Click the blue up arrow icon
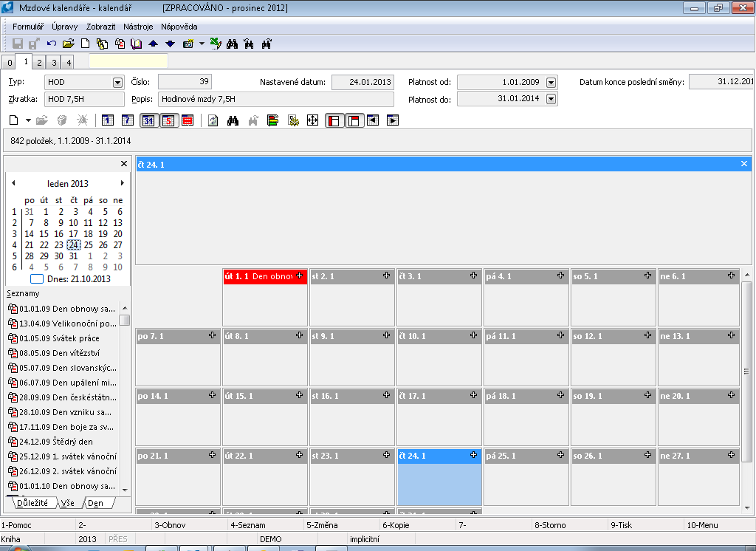Image resolution: width=756 pixels, height=551 pixels. pyautogui.click(x=153, y=44)
